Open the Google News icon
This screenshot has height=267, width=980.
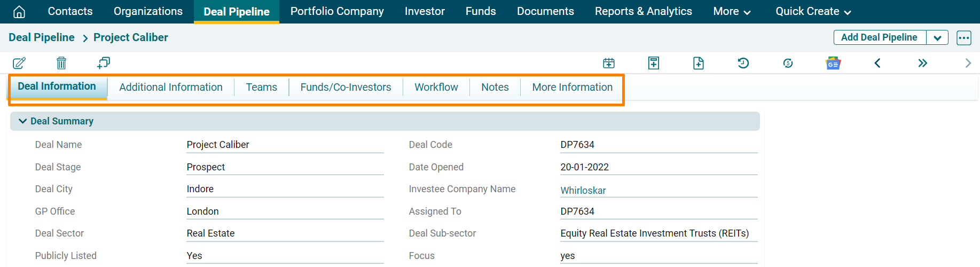(833, 63)
